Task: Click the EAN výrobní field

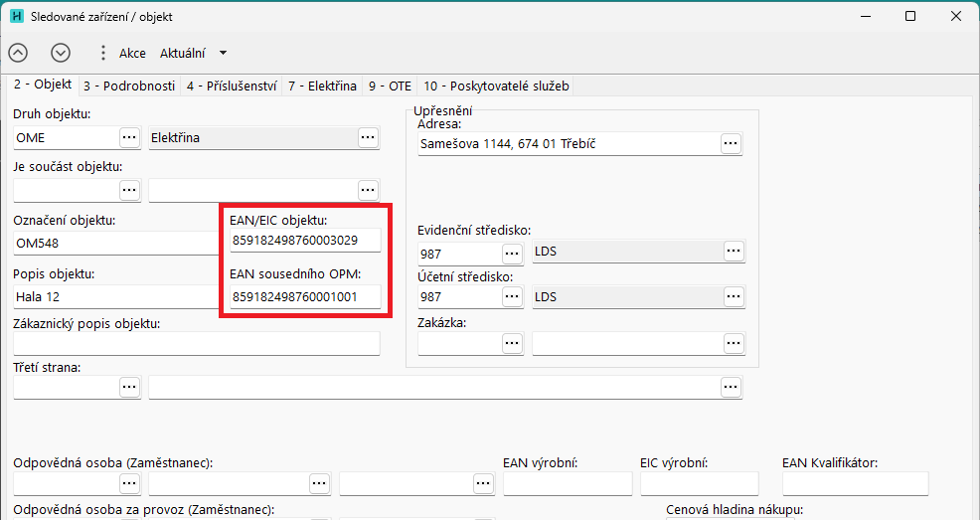Action: 568,484
